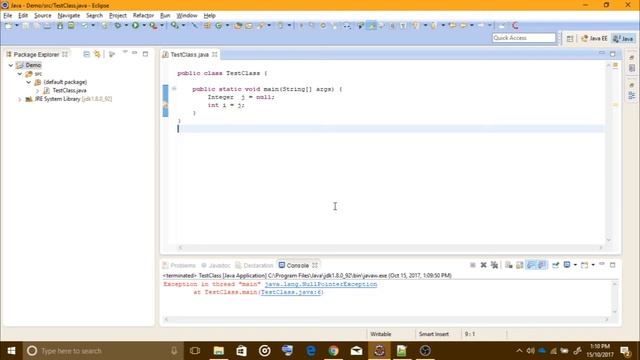Screen dimensions: 640x360
Task: Click the java.lang.NullPointerException link
Action: click(321, 284)
